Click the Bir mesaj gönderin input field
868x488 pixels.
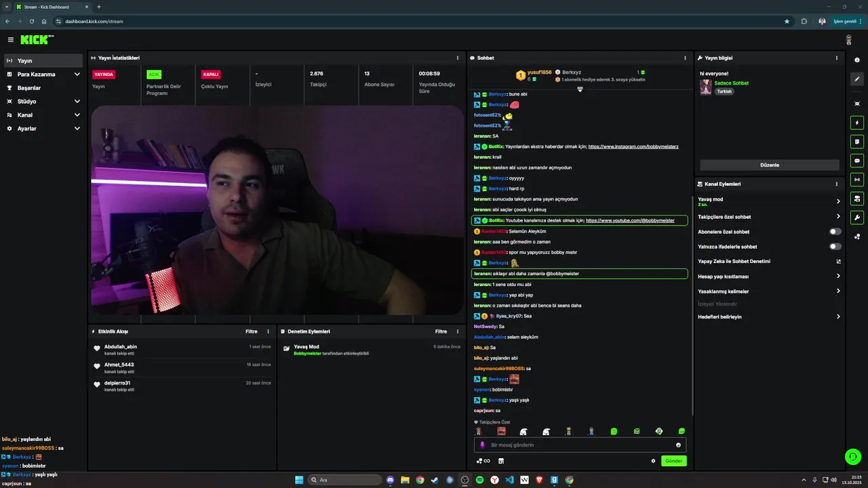[580, 445]
